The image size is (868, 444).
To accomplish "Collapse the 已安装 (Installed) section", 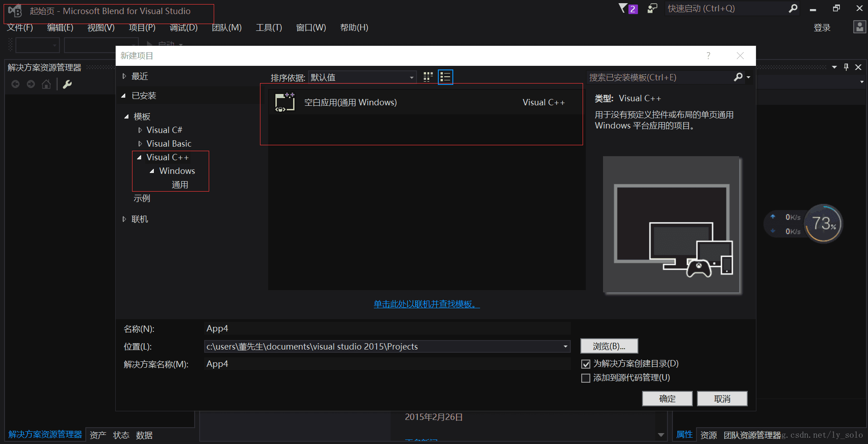I will (123, 96).
